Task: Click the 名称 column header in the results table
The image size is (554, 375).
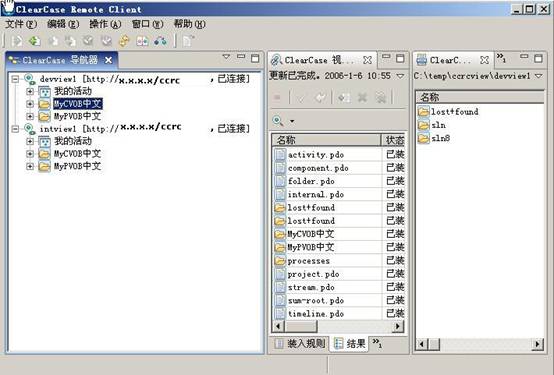Action: pyautogui.click(x=326, y=140)
